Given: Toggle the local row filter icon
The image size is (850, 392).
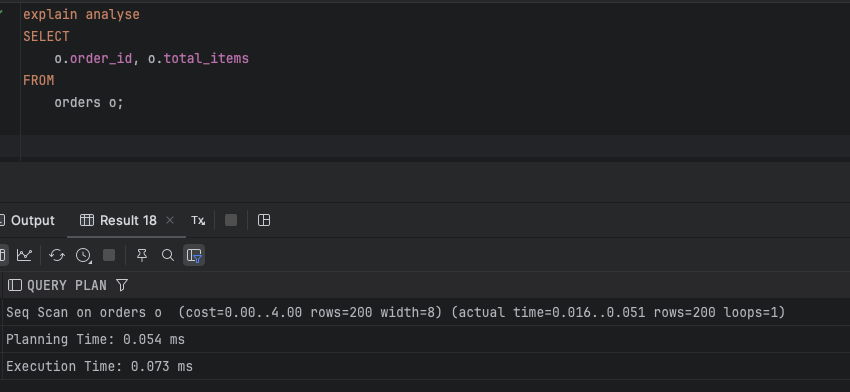Looking at the screenshot, I should pyautogui.click(x=194, y=255).
